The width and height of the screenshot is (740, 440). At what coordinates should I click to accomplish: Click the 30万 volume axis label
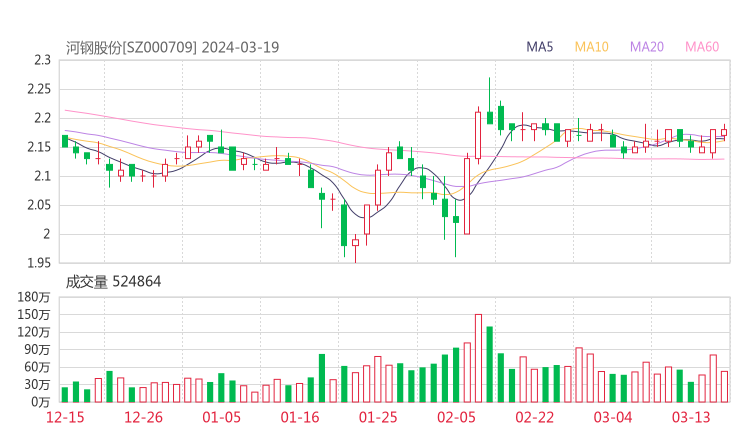(37, 384)
